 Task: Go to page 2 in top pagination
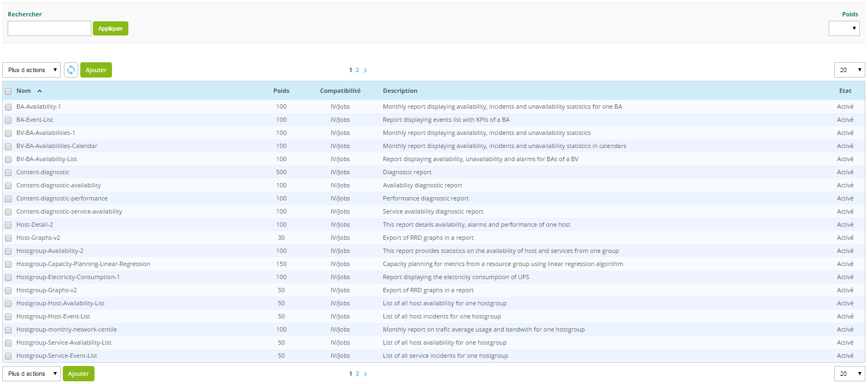[357, 70]
